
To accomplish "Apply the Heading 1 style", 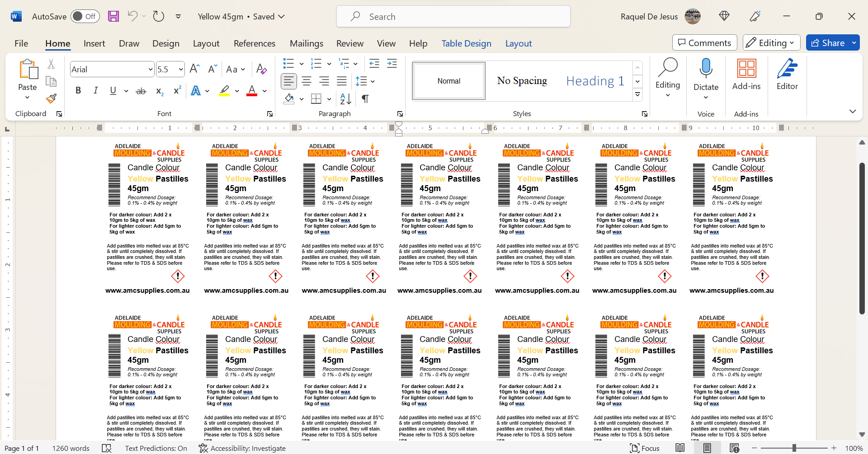I will tap(595, 81).
